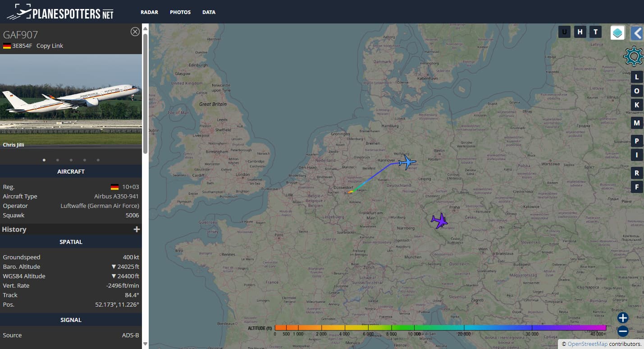Click the AIRCRAFT section header
The image size is (644, 349).
(x=71, y=172)
